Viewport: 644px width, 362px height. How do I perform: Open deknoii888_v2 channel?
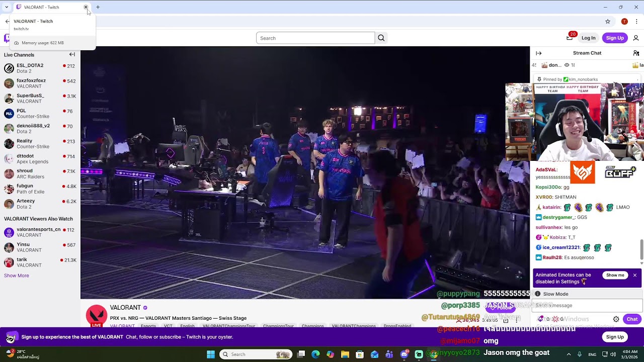pos(40,129)
